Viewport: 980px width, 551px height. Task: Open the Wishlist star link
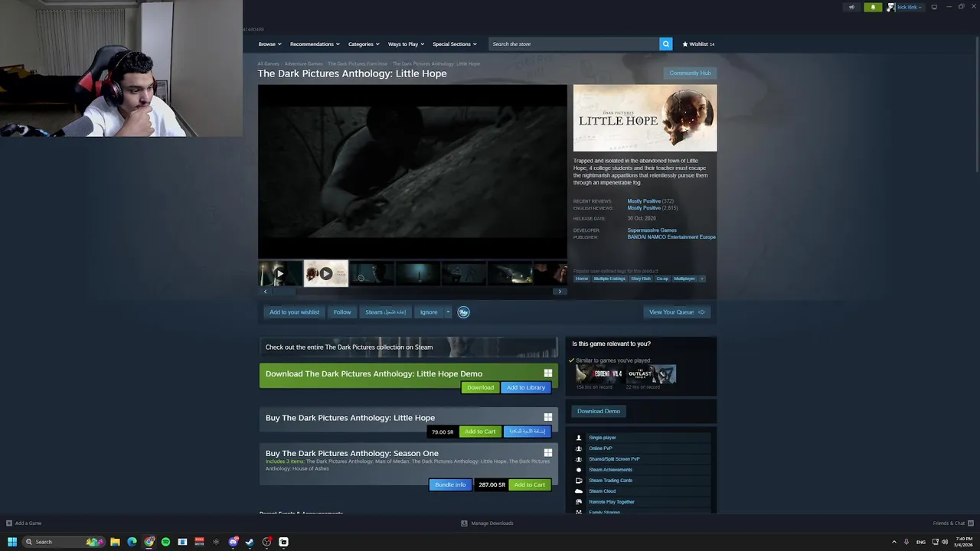[698, 44]
